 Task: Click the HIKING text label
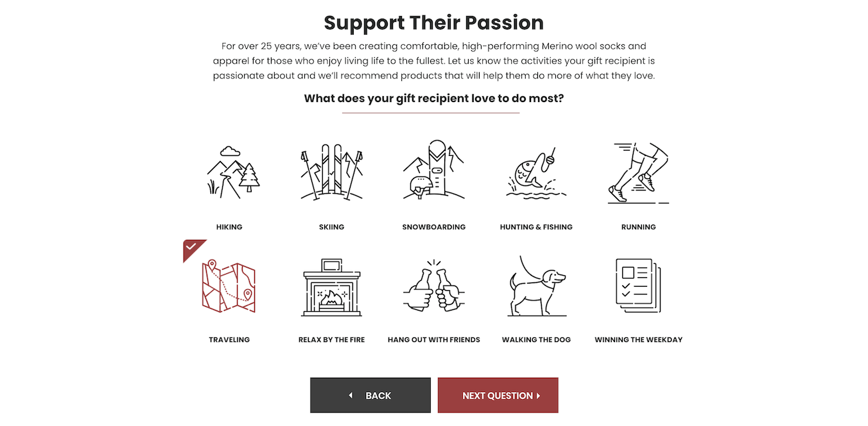point(229,227)
